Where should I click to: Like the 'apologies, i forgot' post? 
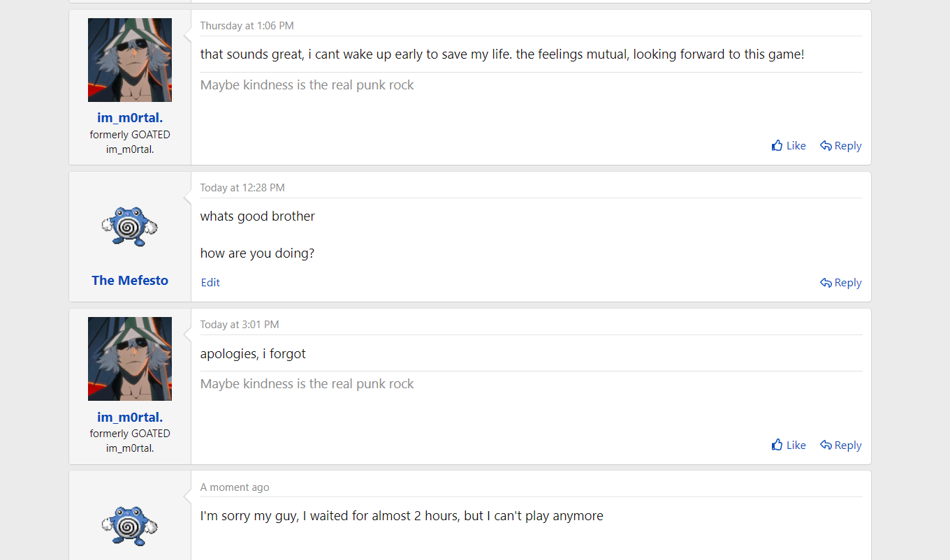click(788, 445)
